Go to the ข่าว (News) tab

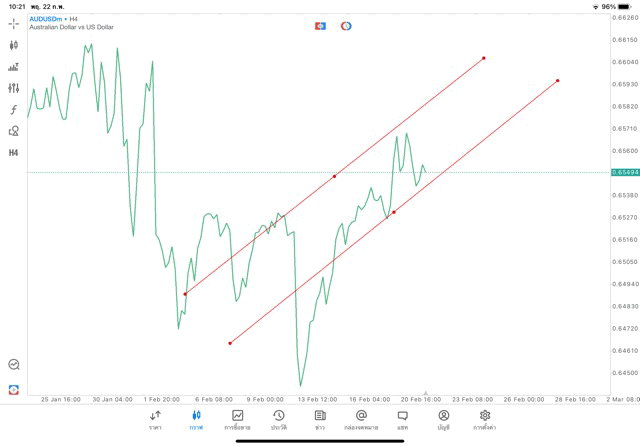coord(320,420)
